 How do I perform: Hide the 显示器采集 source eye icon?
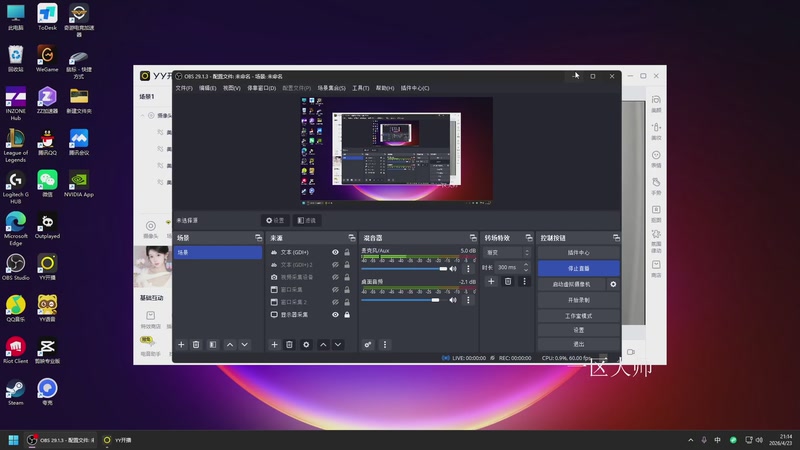click(335, 315)
